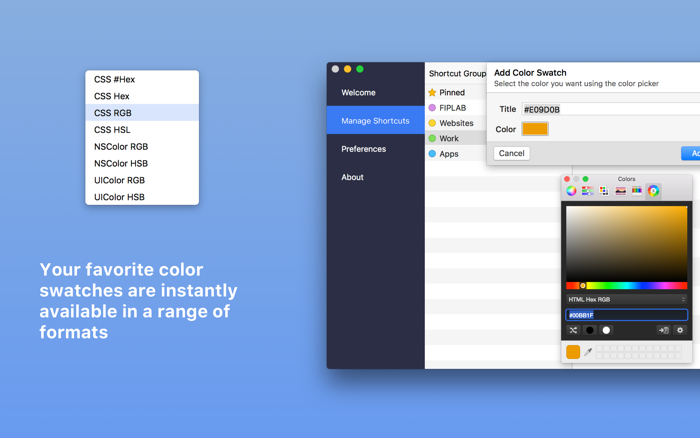Choose CSS RGB format option

[x=142, y=113]
